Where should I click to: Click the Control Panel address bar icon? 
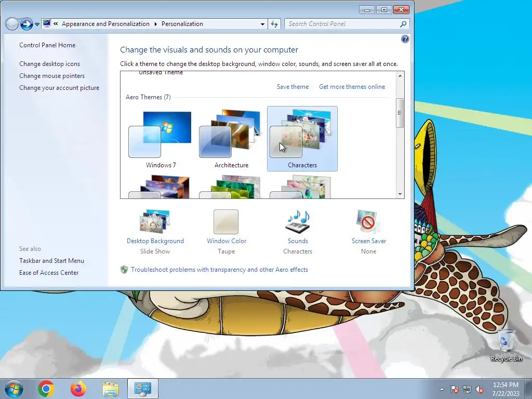(x=47, y=24)
